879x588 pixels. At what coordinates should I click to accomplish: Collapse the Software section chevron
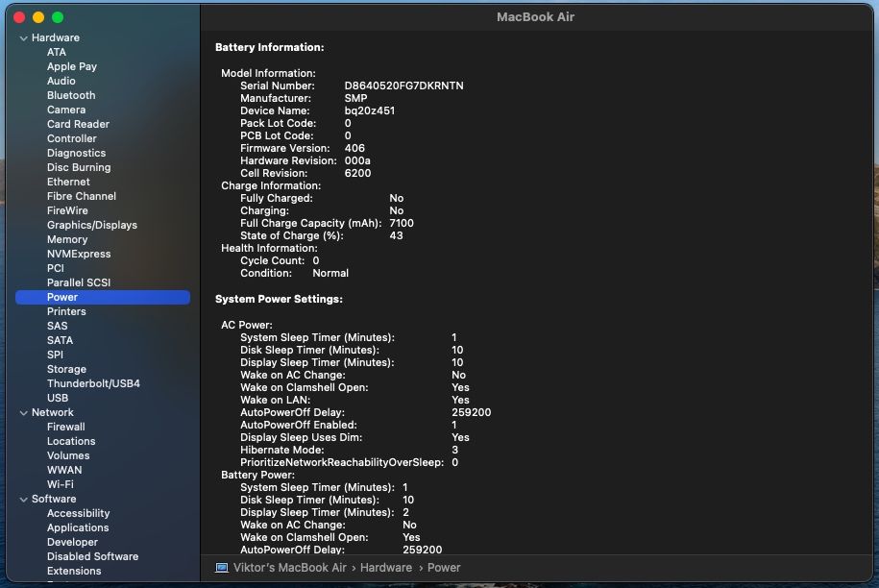point(24,499)
